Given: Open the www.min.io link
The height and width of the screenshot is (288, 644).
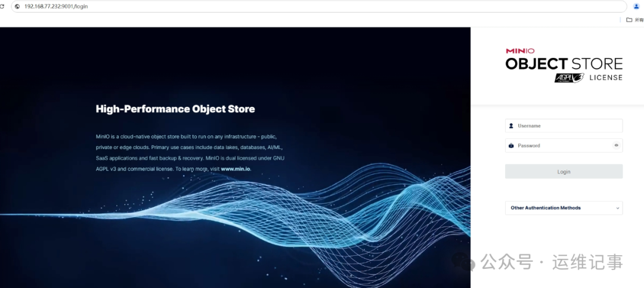Looking at the screenshot, I should coord(236,169).
